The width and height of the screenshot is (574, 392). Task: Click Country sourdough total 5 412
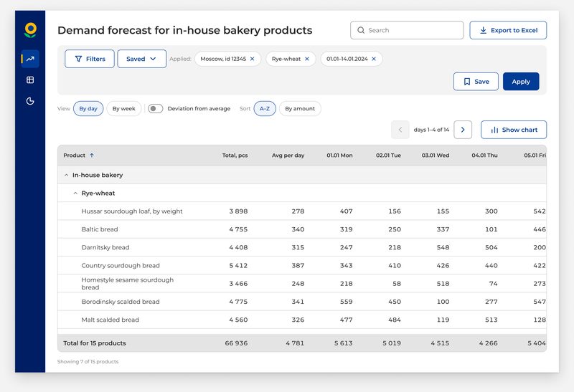[238, 265]
